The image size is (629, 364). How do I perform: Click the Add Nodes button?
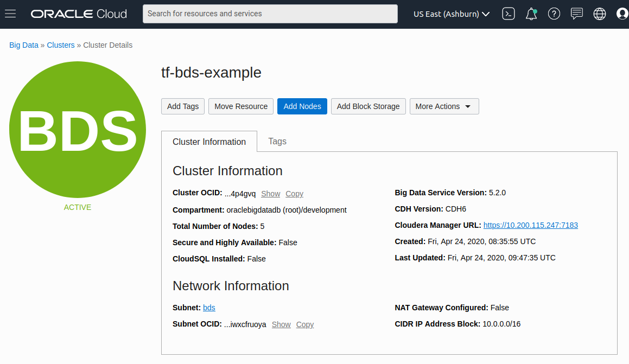(x=302, y=106)
